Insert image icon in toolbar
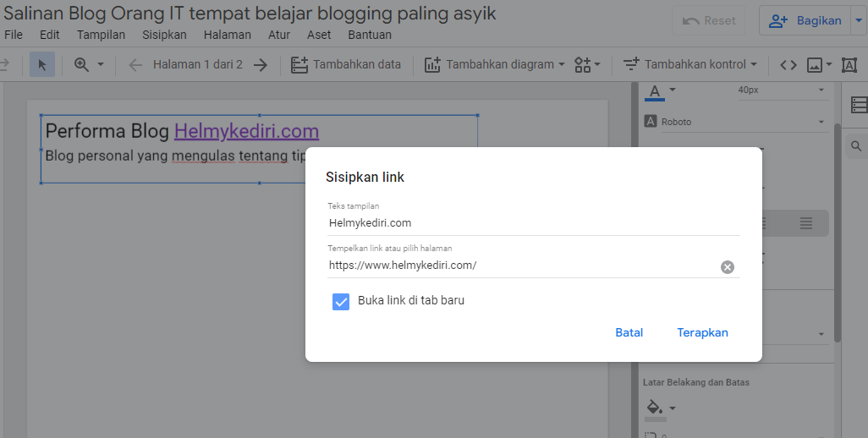Image resolution: width=868 pixels, height=438 pixels. click(x=815, y=65)
